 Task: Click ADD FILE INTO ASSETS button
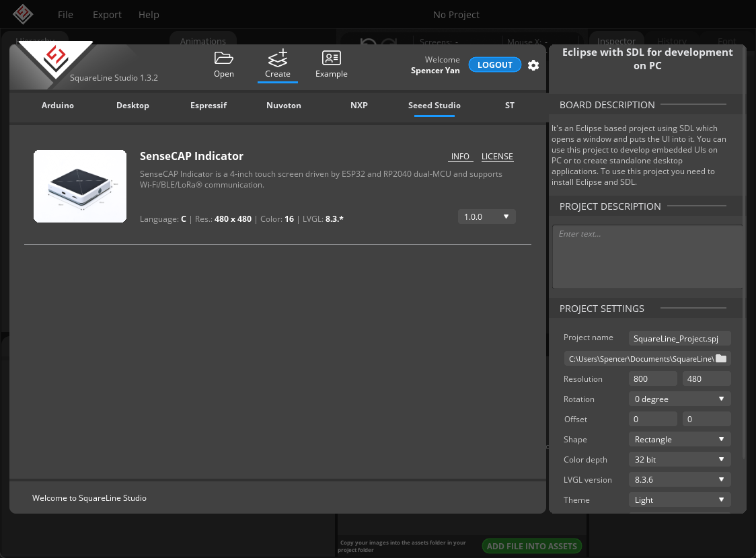click(x=532, y=546)
